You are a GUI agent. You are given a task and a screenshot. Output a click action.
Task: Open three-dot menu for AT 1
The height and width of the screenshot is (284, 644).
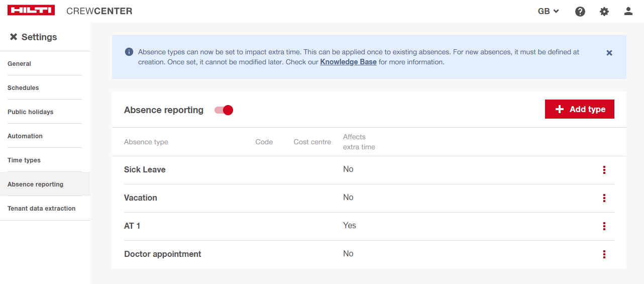[x=604, y=226]
